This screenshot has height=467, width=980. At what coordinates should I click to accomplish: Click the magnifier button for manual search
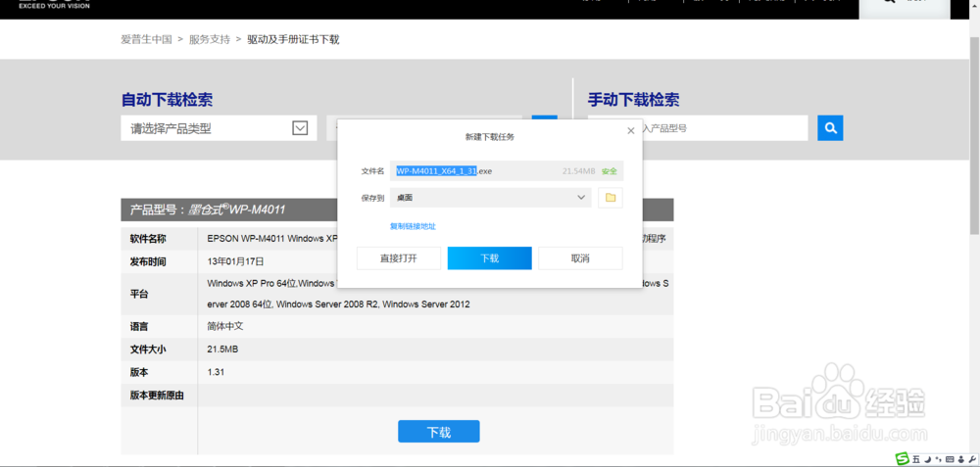pos(830,128)
